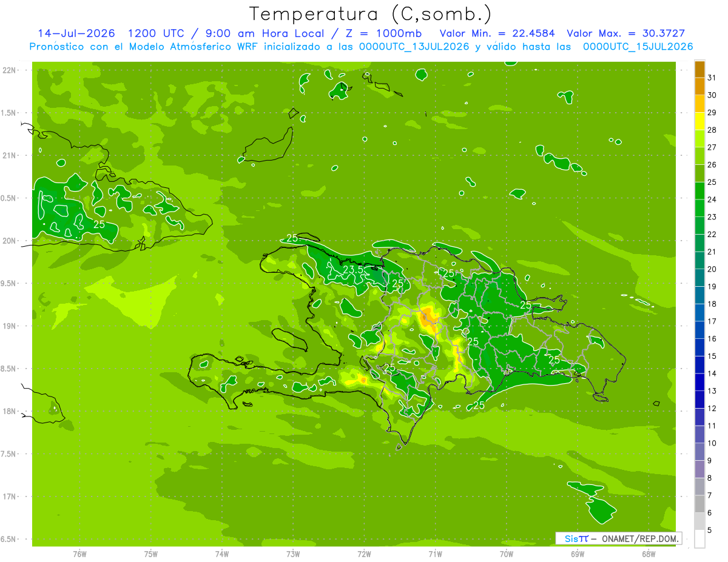Viewport: 728px width, 562px height.
Task: Click the 'ONAMET/REP.DOM.' credit label
Action: pos(640,538)
